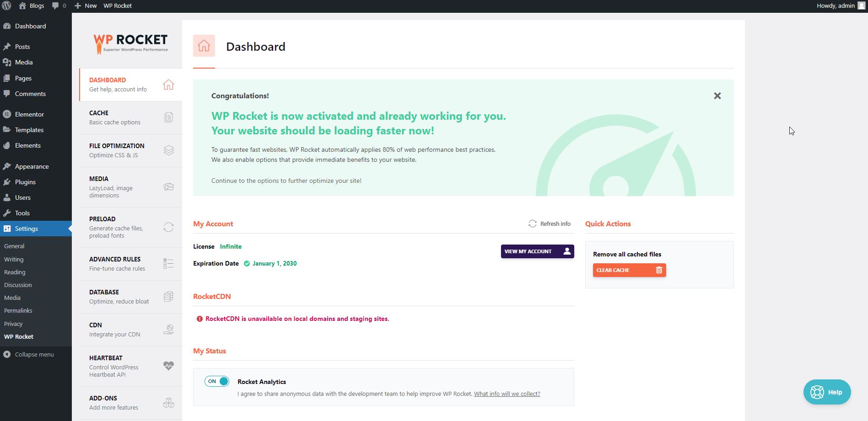Click the RocketCDN unavailable warning text
The height and width of the screenshot is (421, 868).
coord(297,319)
